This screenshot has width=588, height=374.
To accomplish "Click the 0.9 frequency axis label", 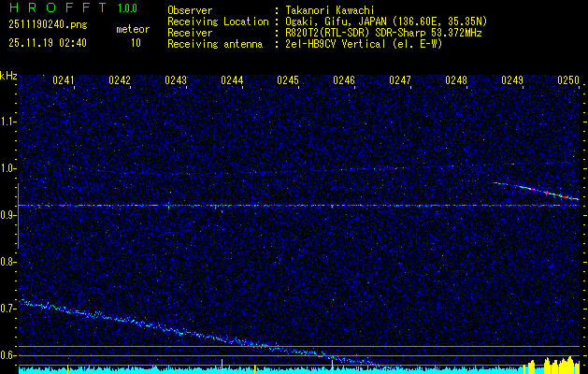I will point(8,215).
